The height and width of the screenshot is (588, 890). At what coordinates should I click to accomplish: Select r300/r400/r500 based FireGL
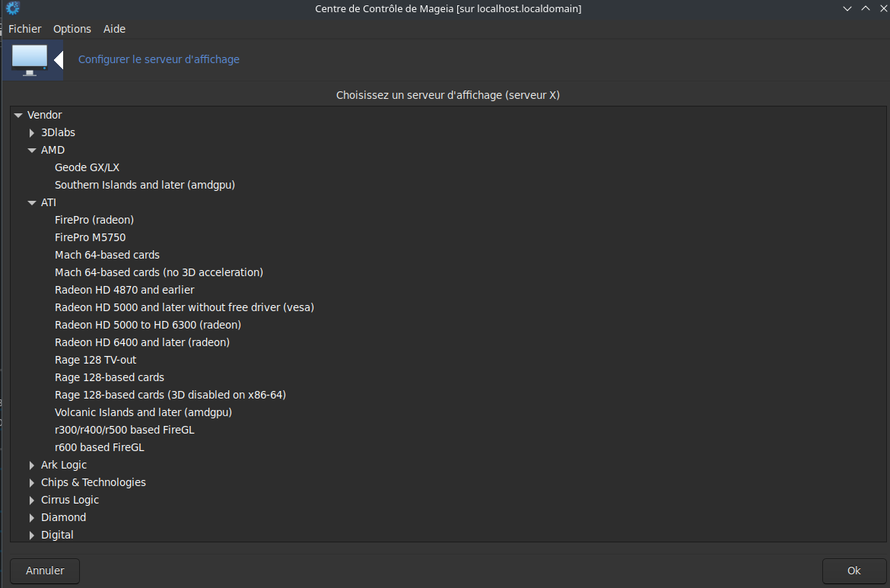[x=124, y=431]
